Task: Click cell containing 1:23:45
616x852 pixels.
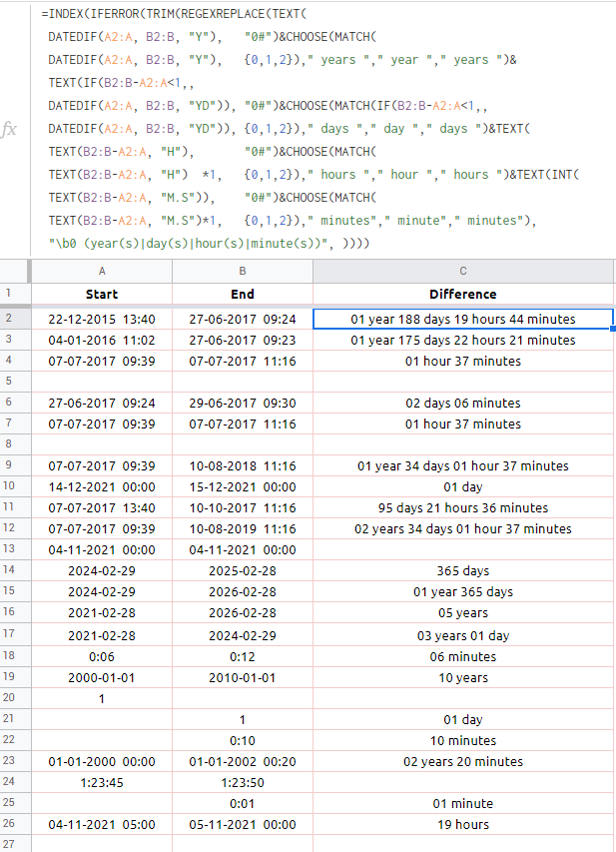Action: (x=102, y=782)
